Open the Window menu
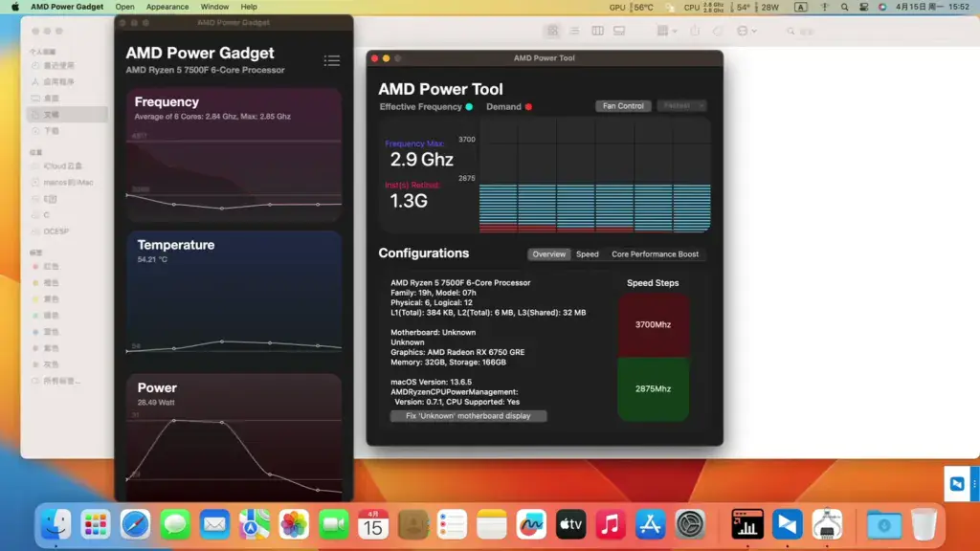This screenshot has height=551, width=980. (214, 7)
